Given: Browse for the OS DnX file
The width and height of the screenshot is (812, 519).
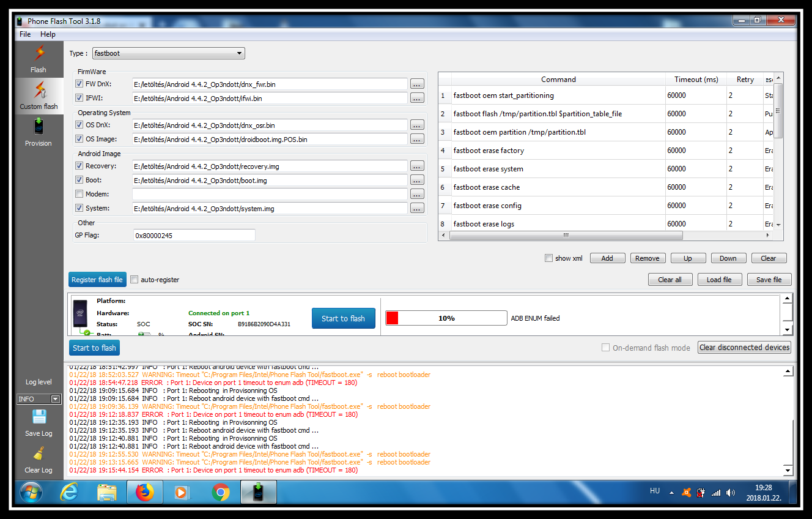Looking at the screenshot, I should click(x=417, y=125).
